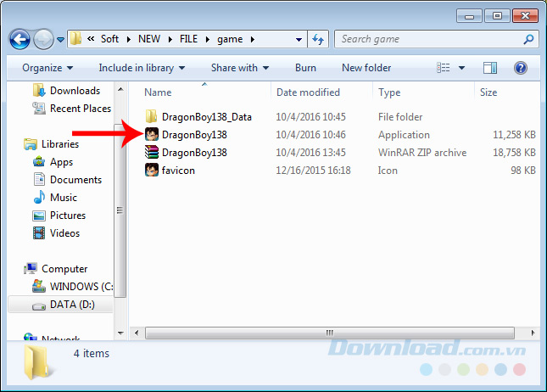Refresh the game folder view
Viewport: 547px width, 392px height.
[318, 39]
